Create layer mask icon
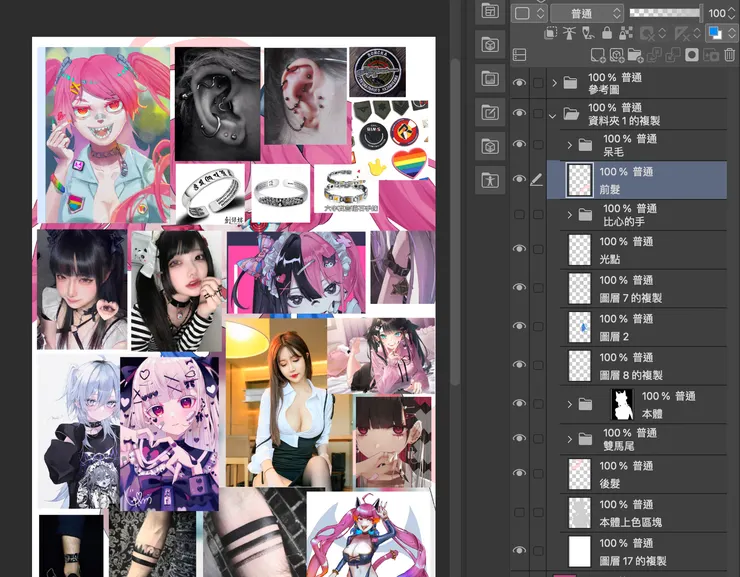Viewport: 740px width, 577px height. (692, 55)
